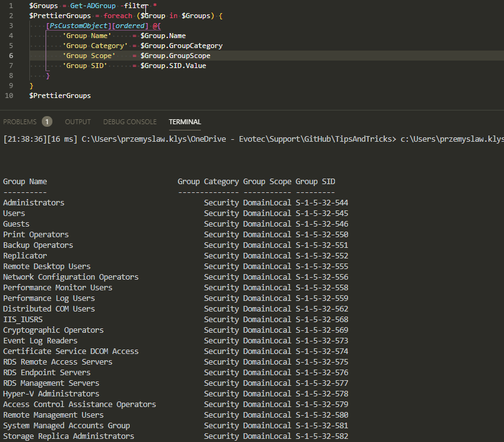Viewport: 504px width, 442px height.
Task: Click the Hyper-V Administrators entry in terminal
Action: click(51, 394)
